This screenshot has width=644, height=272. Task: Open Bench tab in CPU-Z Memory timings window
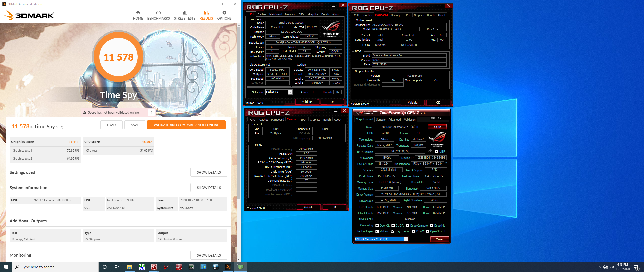click(327, 120)
